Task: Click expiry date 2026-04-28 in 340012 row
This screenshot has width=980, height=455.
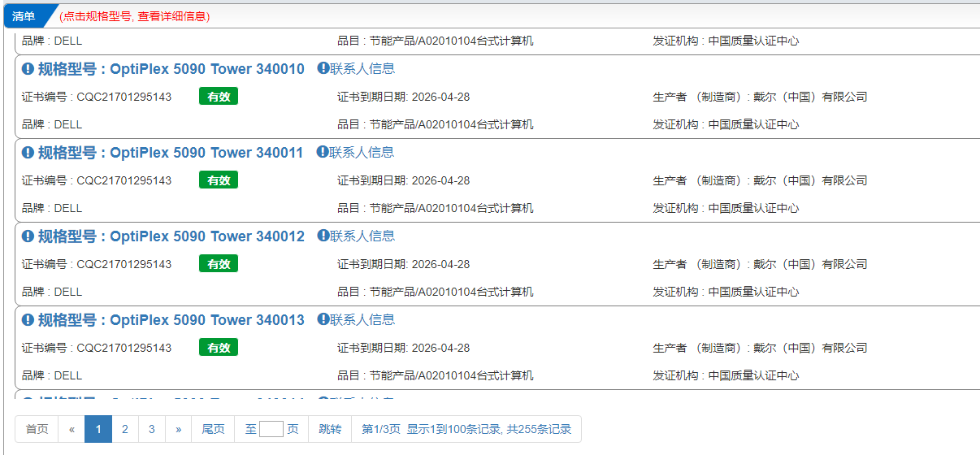Action: 441,265
